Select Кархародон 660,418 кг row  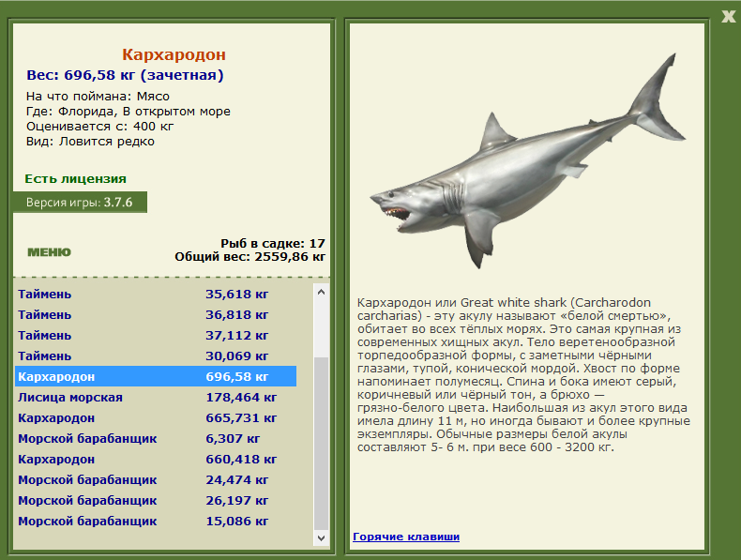pyautogui.click(x=156, y=460)
